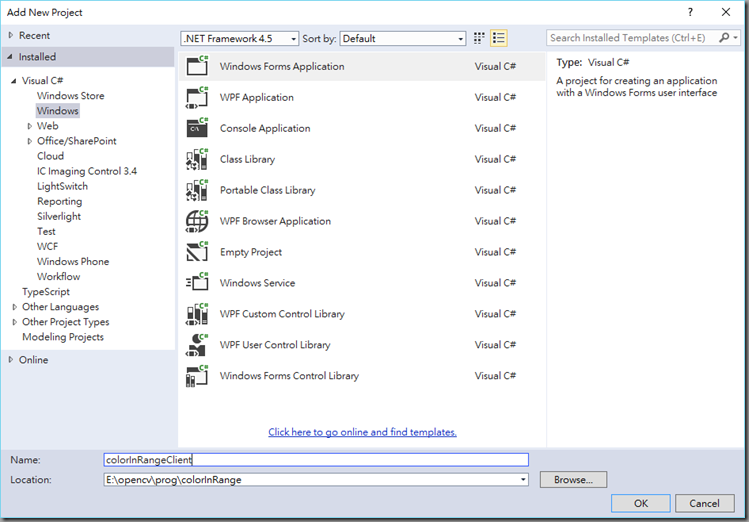Select the Console Application template name

click(265, 128)
